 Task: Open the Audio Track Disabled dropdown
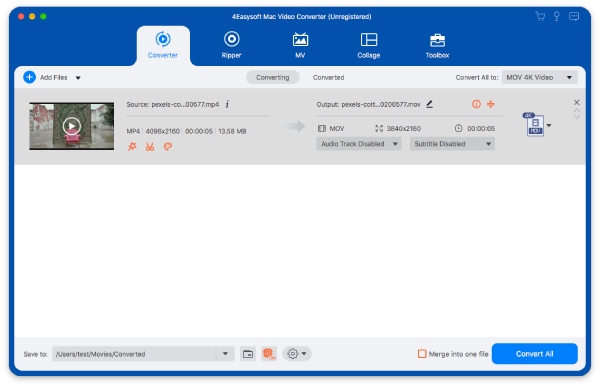pos(359,144)
